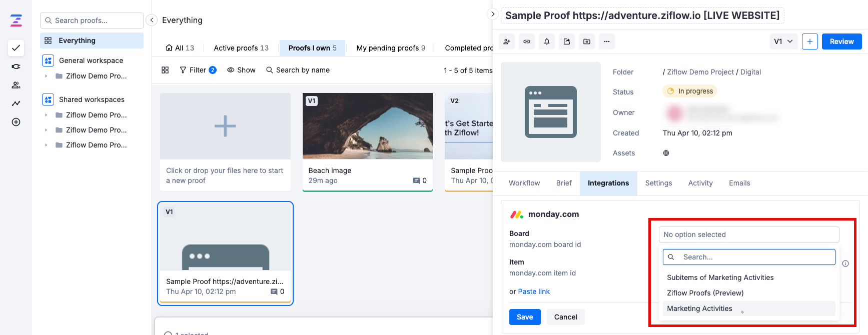The image size is (868, 335).
Task: Open the V1 version dropdown
Action: 783,41
